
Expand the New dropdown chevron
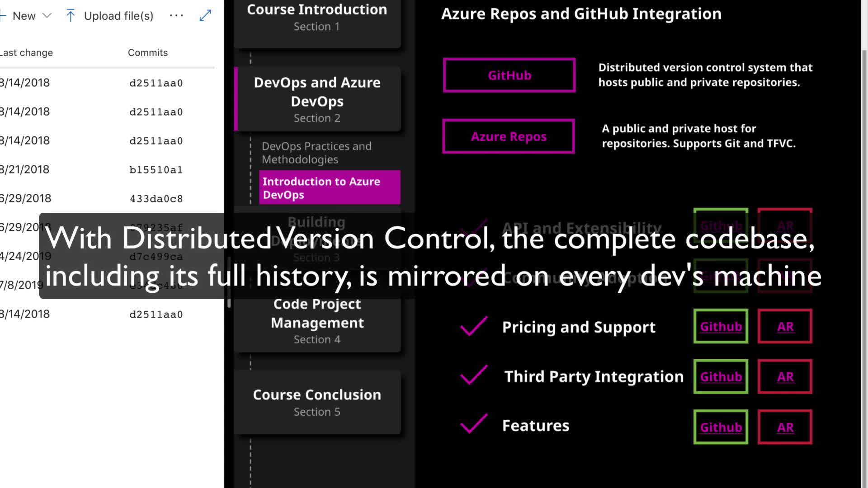tap(47, 16)
